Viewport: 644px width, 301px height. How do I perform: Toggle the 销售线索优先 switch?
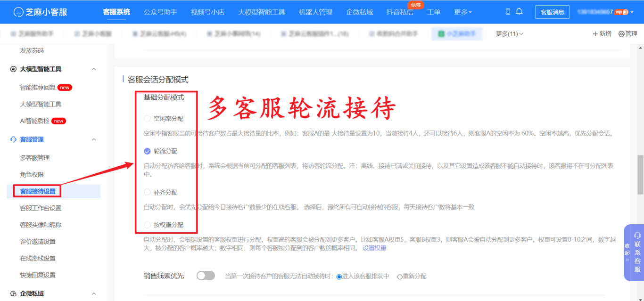pos(205,276)
